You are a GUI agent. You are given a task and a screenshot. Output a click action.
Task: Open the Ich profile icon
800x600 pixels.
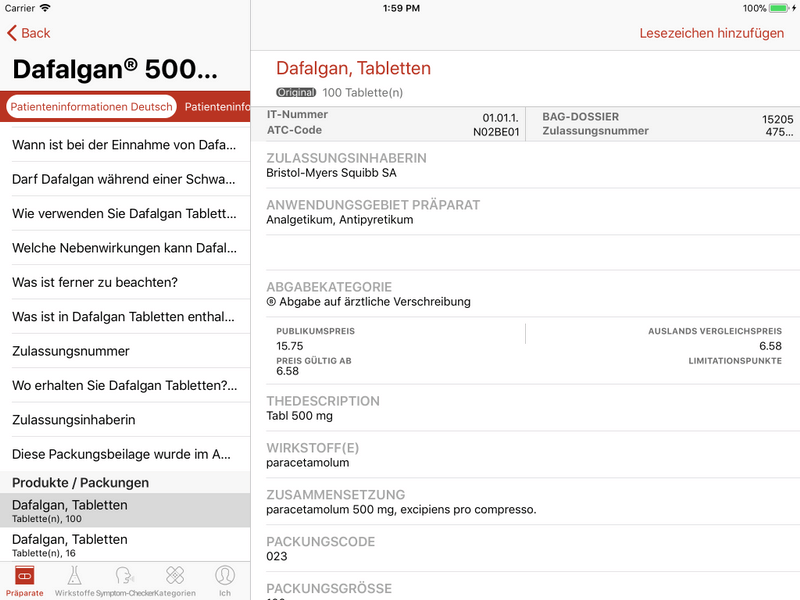tap(225, 576)
